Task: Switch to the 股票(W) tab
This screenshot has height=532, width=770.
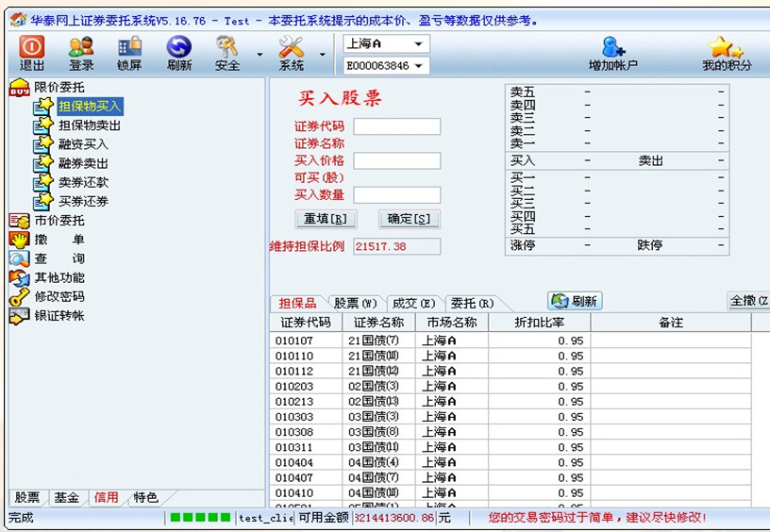Action: 355,304
